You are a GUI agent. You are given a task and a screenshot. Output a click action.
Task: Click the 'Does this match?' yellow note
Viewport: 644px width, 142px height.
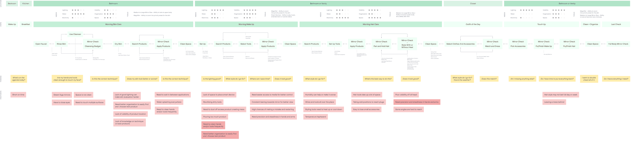point(489,79)
